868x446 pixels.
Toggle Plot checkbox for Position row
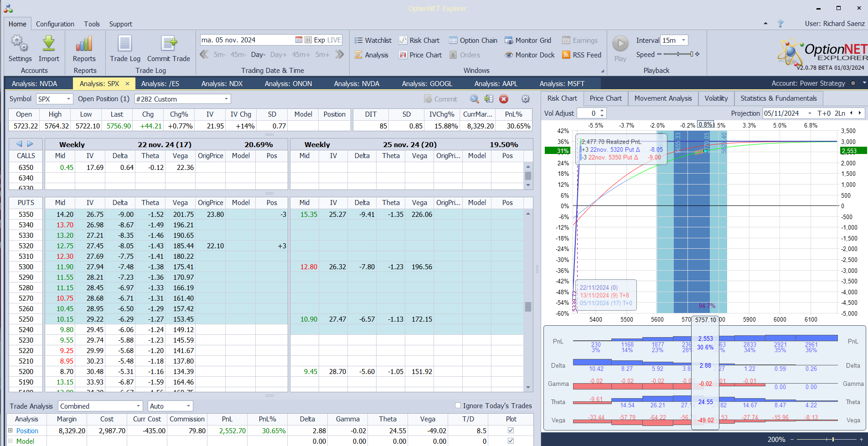point(511,431)
